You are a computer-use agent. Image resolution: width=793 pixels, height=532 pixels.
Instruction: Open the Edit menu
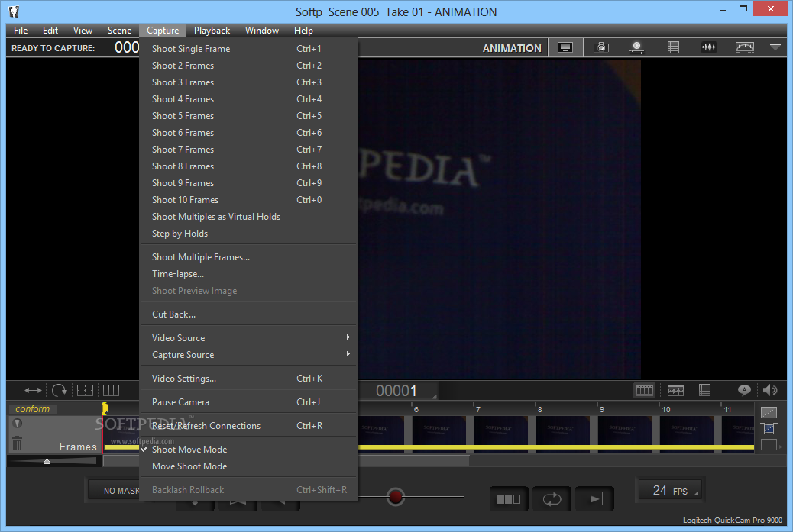tap(50, 31)
